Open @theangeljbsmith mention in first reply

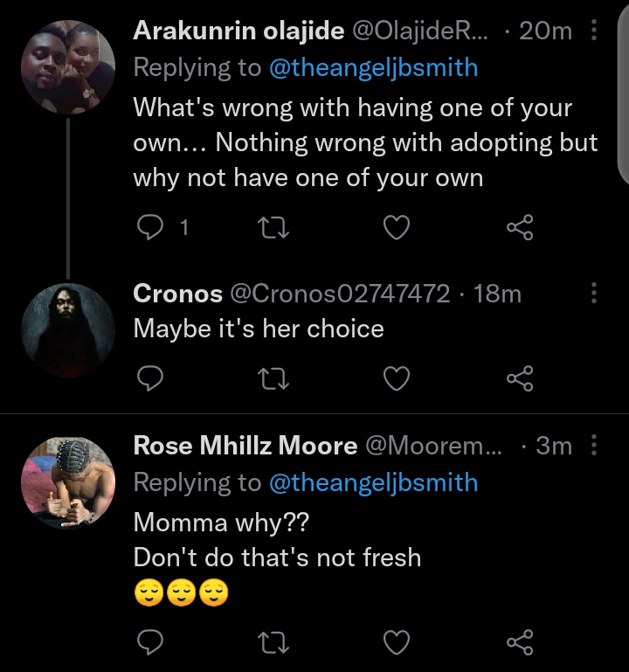tap(373, 68)
